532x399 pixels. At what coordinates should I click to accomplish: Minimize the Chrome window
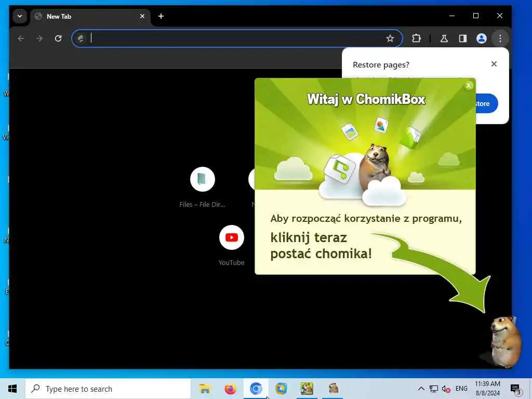(452, 16)
